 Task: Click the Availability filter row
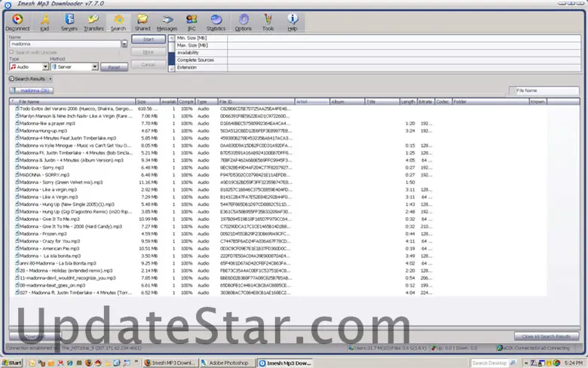pyautogui.click(x=378, y=53)
